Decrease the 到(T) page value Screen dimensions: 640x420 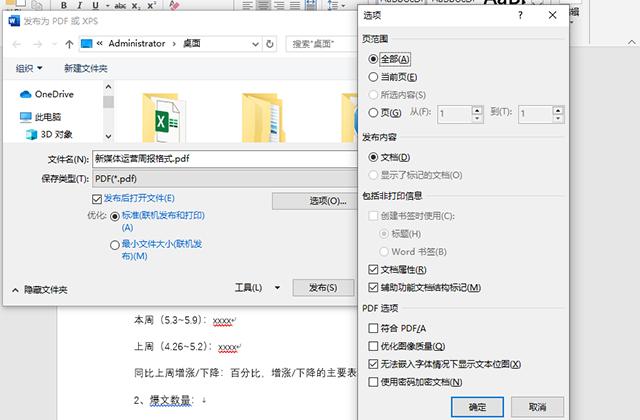[558, 119]
